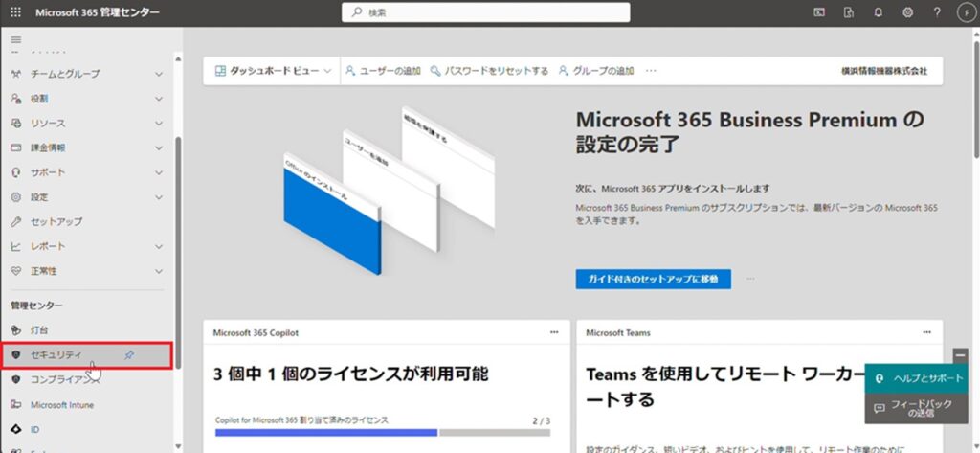Expand リソース section chevron
Screen dimensions: 980x453
coord(159,124)
